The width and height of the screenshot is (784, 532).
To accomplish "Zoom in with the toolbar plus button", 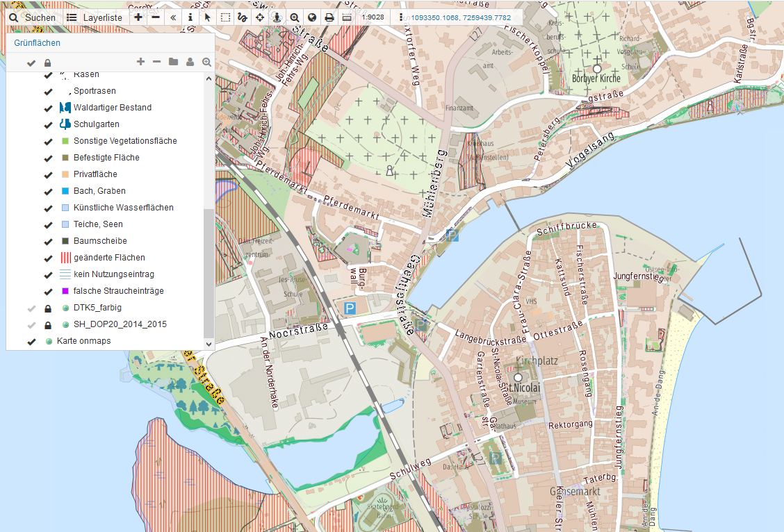I will point(138,17).
